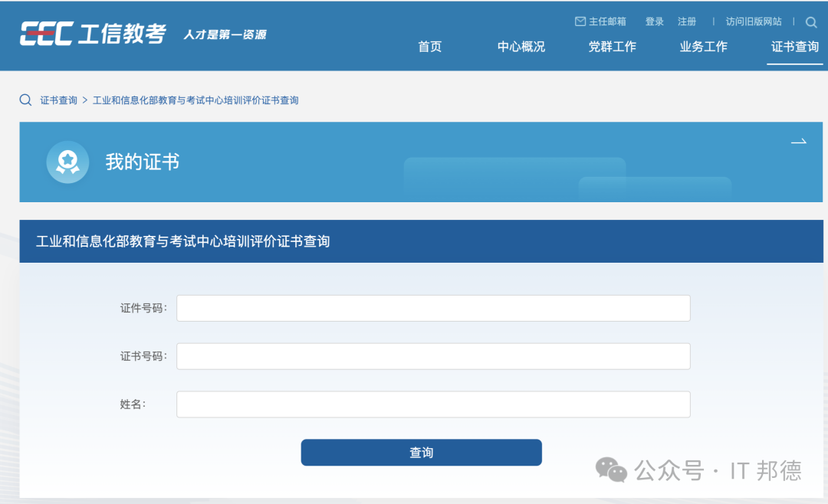Focus the 证书号码 input field
Image resolution: width=828 pixels, height=504 pixels.
tap(433, 356)
